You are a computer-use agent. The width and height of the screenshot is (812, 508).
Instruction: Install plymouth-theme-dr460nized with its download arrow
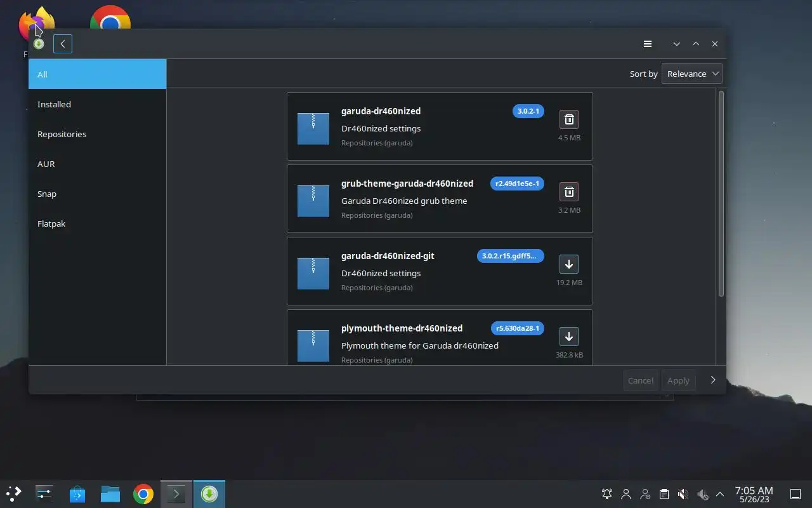tap(569, 337)
